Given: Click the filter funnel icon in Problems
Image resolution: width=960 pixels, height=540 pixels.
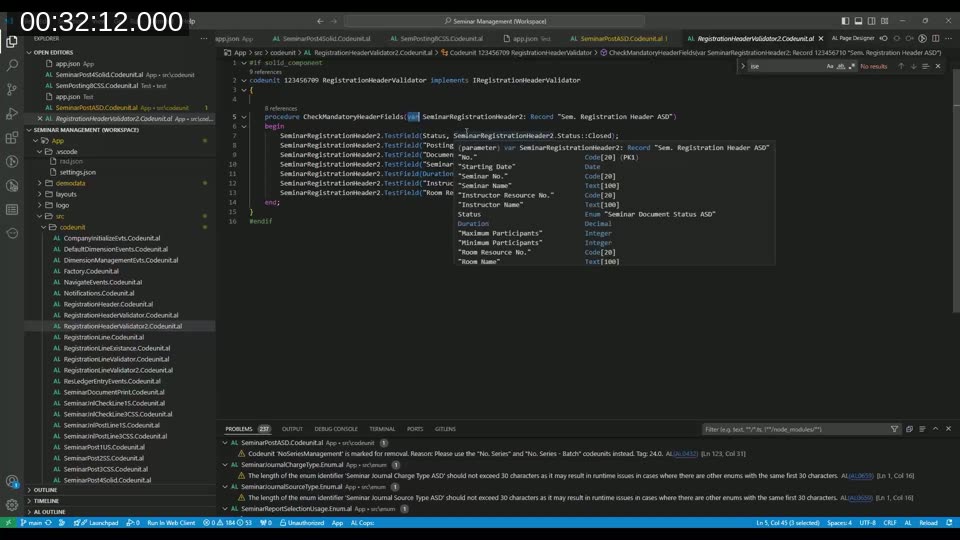Looking at the screenshot, I should 894,429.
